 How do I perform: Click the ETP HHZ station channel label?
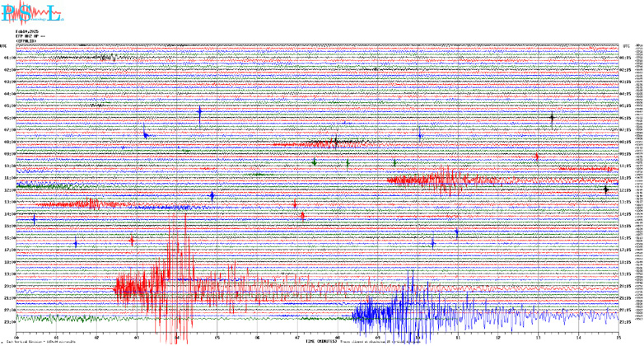pos(30,35)
